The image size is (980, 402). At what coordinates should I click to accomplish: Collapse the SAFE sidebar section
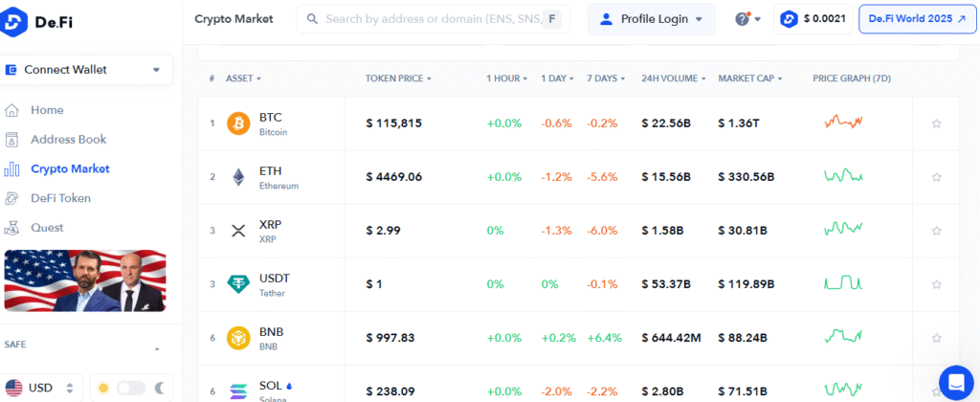coord(157,348)
